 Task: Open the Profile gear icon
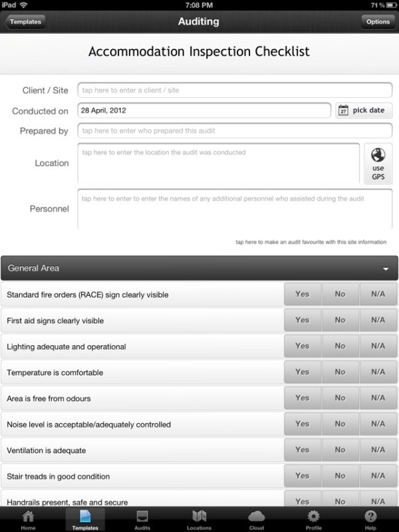[313, 517]
